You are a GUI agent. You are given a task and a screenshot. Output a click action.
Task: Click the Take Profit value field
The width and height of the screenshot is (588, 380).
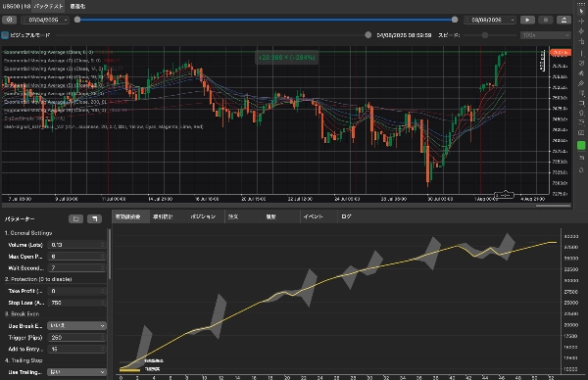76,291
